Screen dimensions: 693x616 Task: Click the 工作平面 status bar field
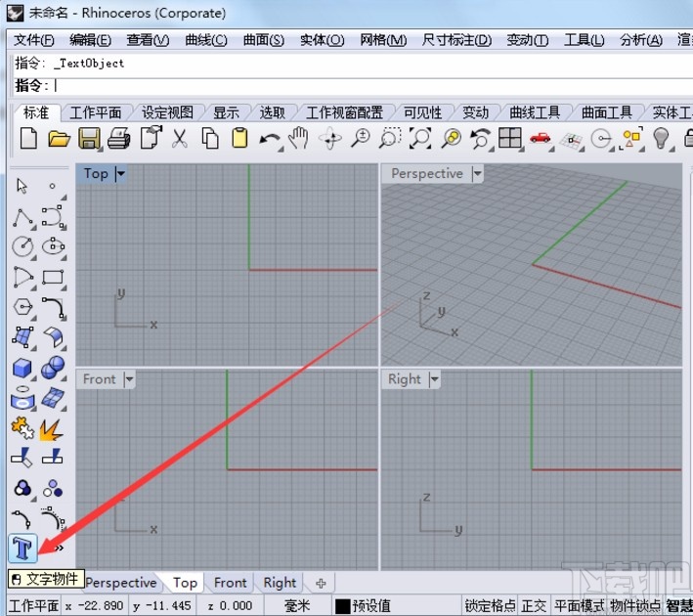click(x=34, y=605)
